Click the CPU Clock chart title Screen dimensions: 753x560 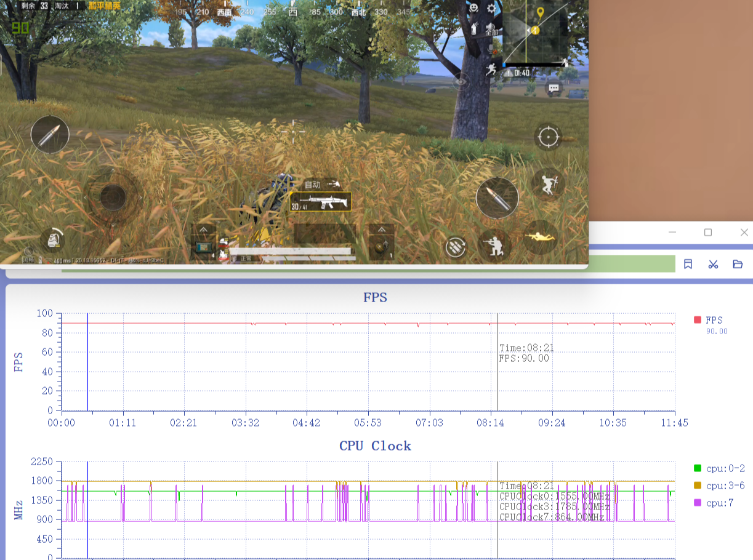point(375,446)
